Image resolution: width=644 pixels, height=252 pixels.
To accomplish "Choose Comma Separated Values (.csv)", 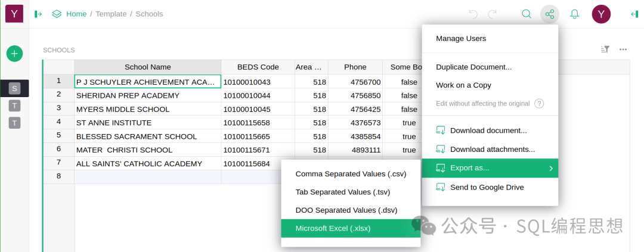I will 351,174.
